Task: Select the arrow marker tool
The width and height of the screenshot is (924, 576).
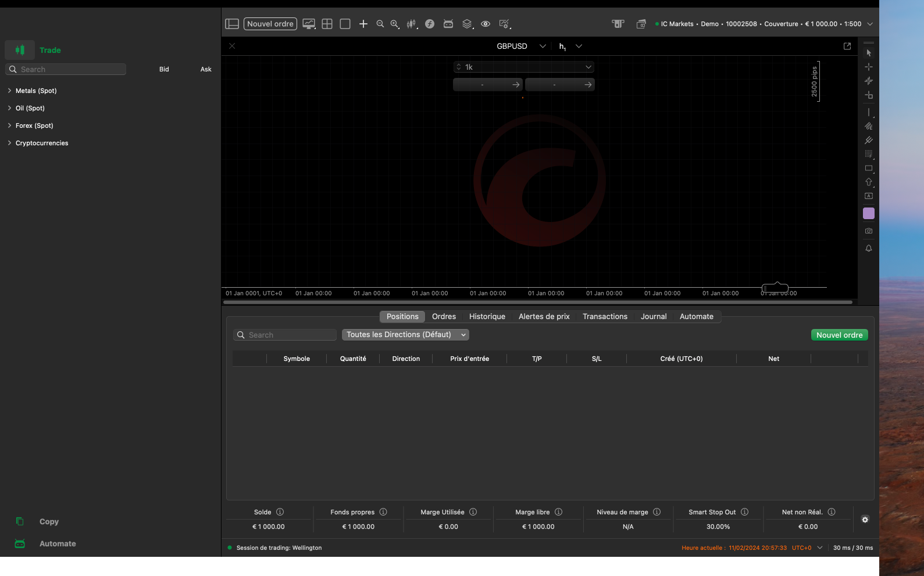Action: (869, 182)
